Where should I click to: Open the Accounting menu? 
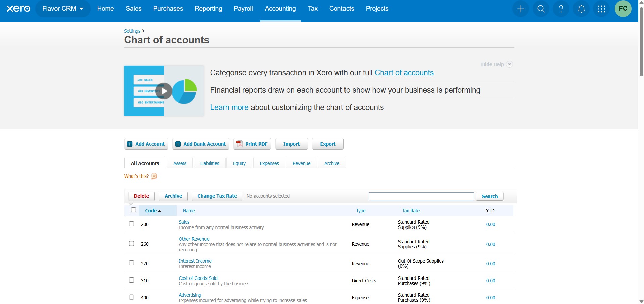280,9
